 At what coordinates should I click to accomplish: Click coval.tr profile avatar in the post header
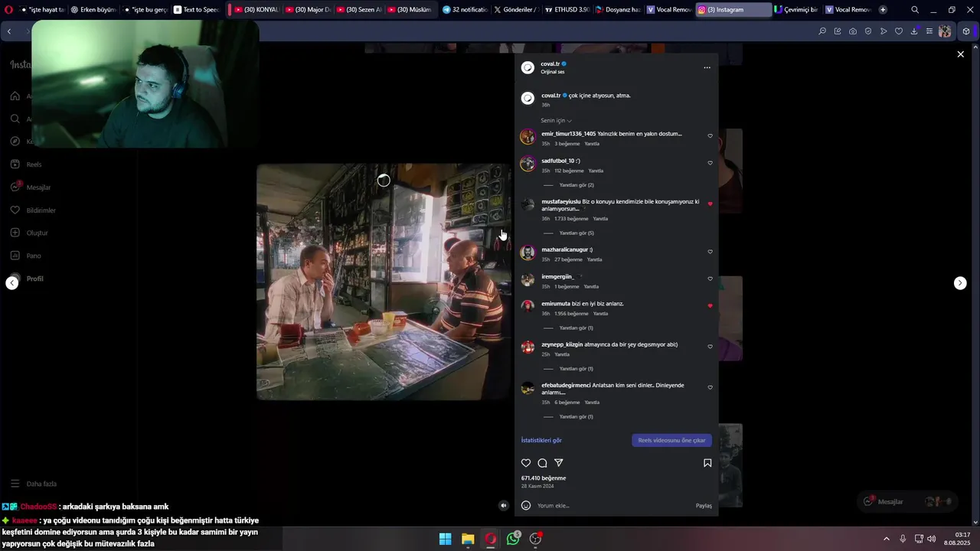(528, 67)
